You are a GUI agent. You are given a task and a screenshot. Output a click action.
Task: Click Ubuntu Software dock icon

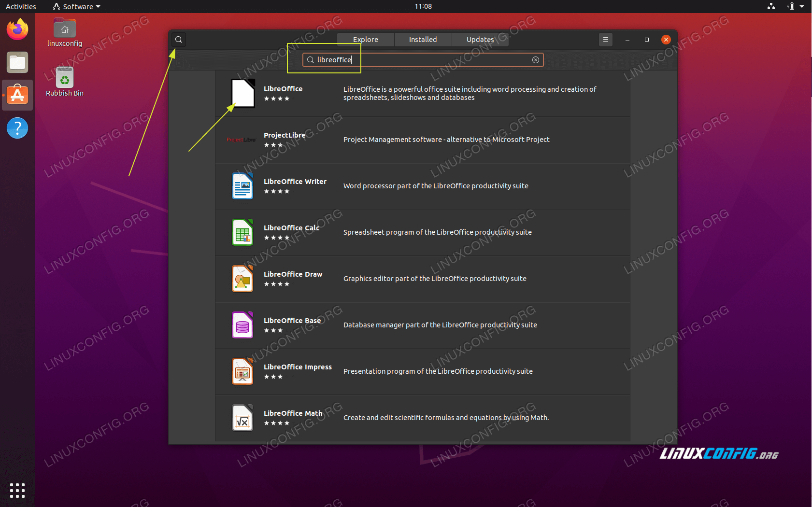(x=17, y=95)
